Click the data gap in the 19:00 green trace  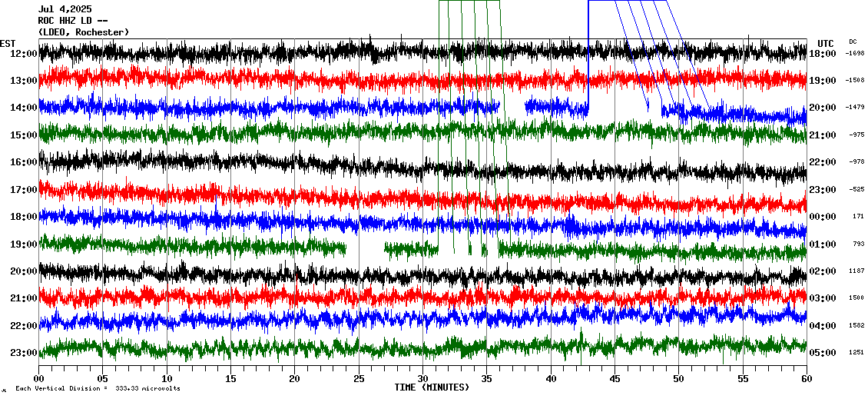click(x=365, y=248)
